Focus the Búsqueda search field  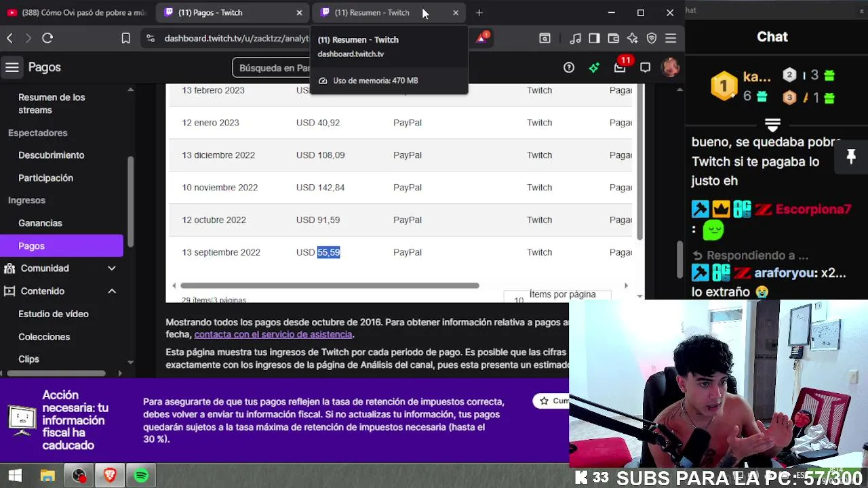click(x=271, y=68)
